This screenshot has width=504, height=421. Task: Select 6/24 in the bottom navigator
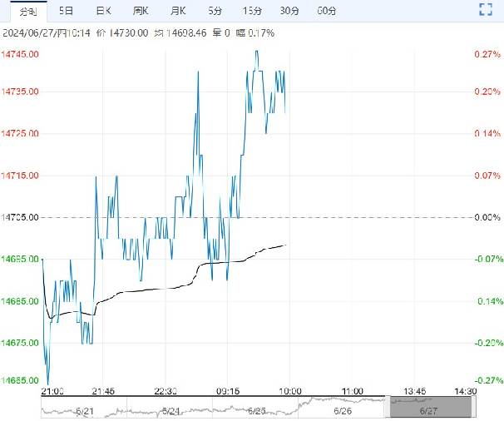170,410
